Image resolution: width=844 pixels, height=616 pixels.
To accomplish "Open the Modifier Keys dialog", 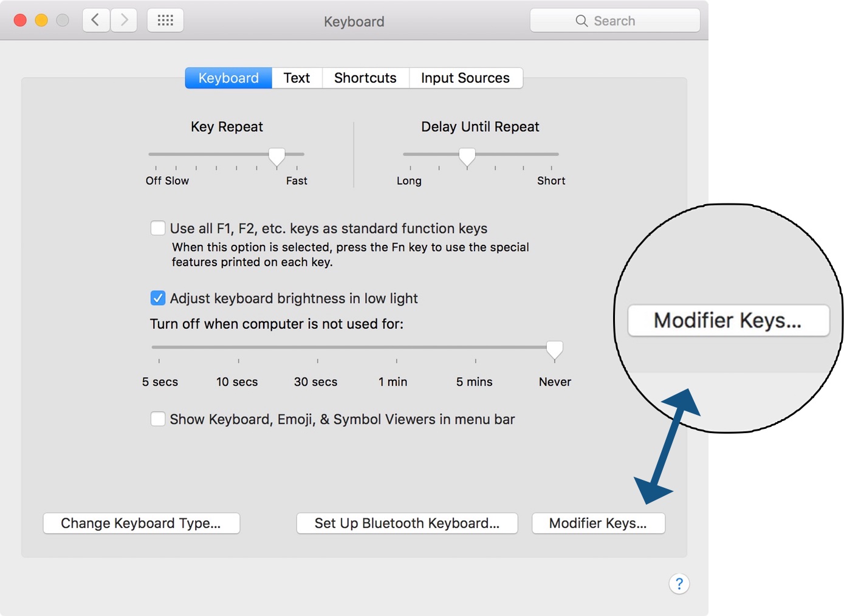I will tap(598, 523).
